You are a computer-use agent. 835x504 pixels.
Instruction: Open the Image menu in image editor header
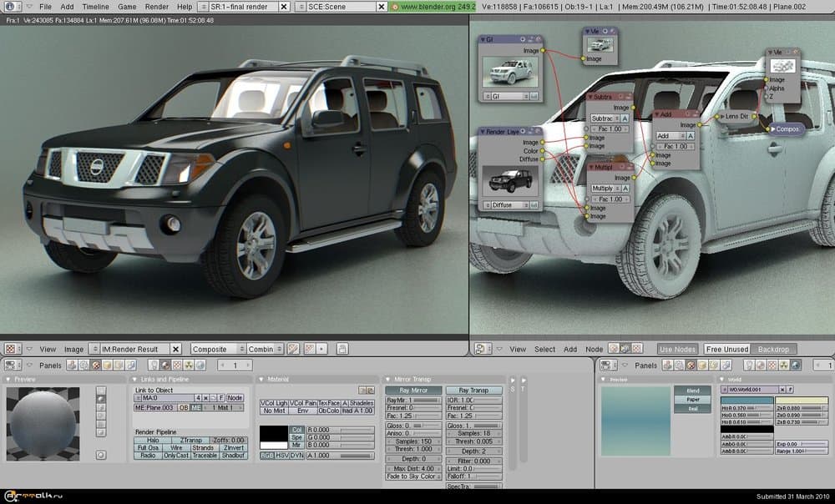point(74,349)
